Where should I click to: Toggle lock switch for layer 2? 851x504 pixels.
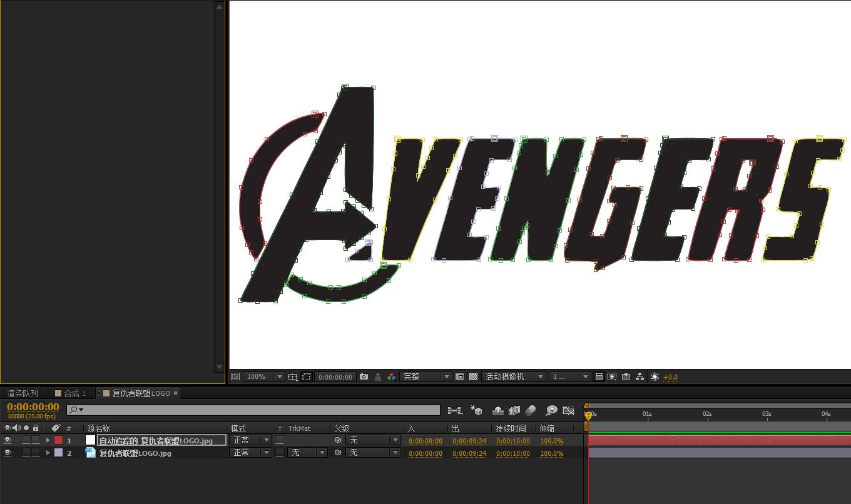coord(36,453)
